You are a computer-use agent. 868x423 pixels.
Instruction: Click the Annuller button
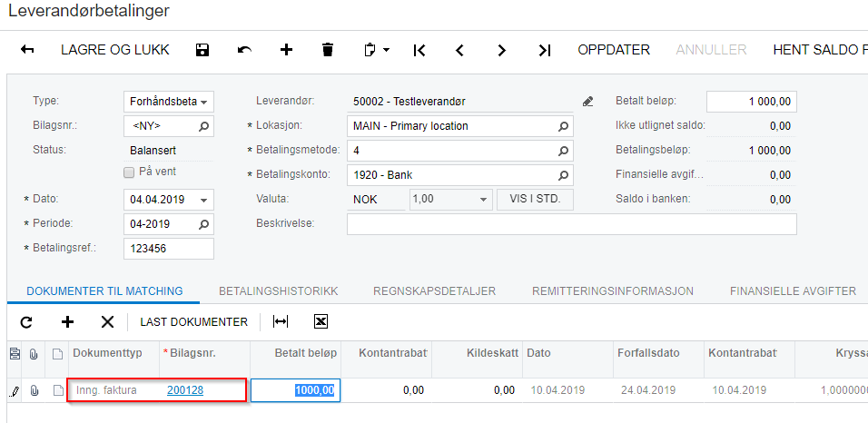[x=711, y=50]
